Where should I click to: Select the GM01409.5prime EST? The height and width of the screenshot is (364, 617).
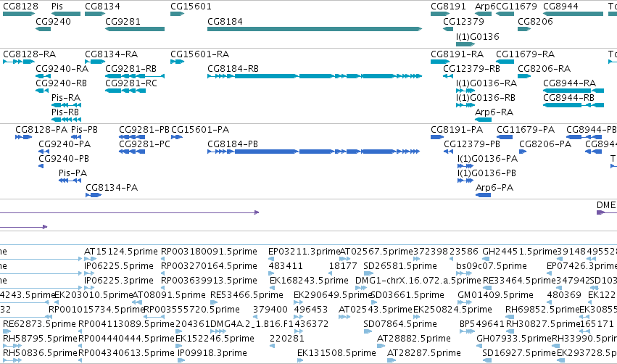[465, 302]
